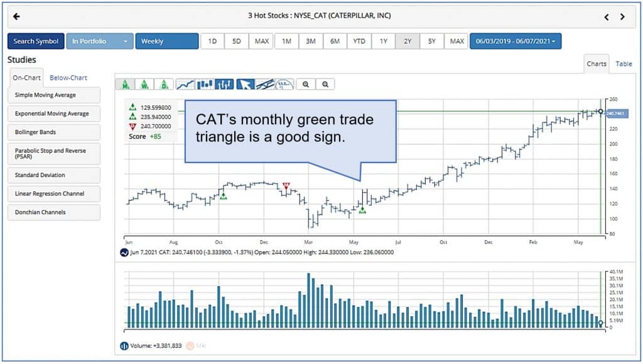Click the 3 Hot Stocks title text

coord(319,16)
